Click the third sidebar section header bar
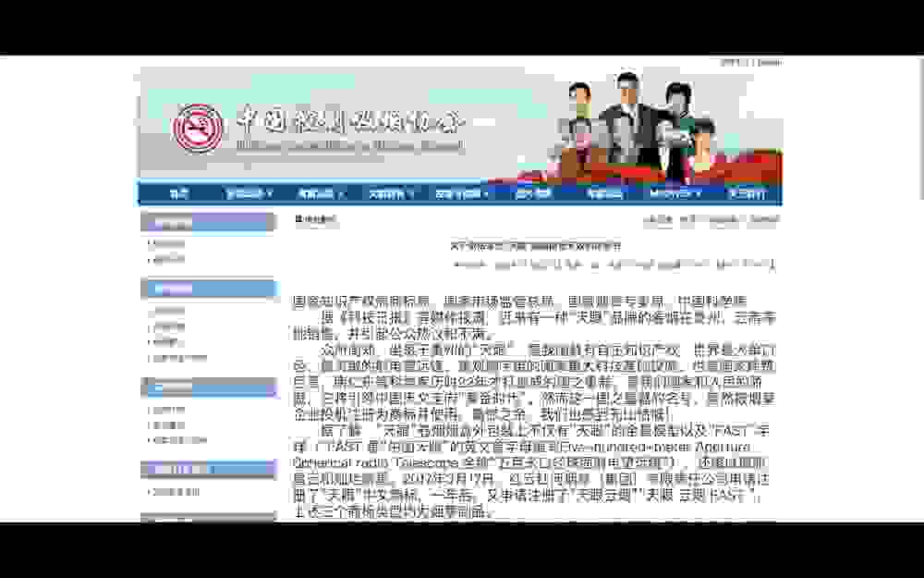Viewport: 924px width, 578px height. [x=209, y=387]
